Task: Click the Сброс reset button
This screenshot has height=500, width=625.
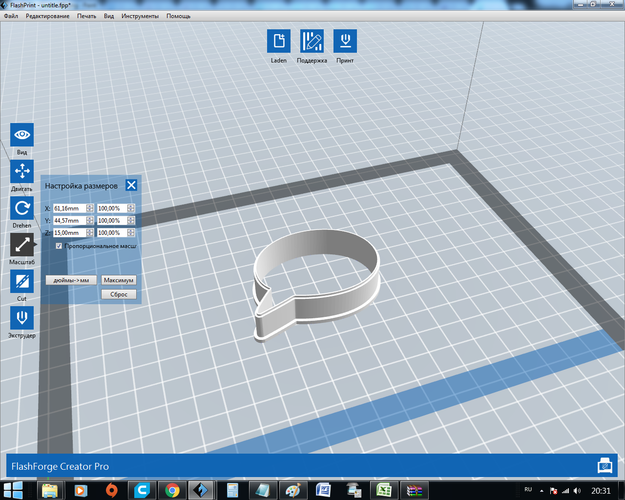Action: click(118, 294)
